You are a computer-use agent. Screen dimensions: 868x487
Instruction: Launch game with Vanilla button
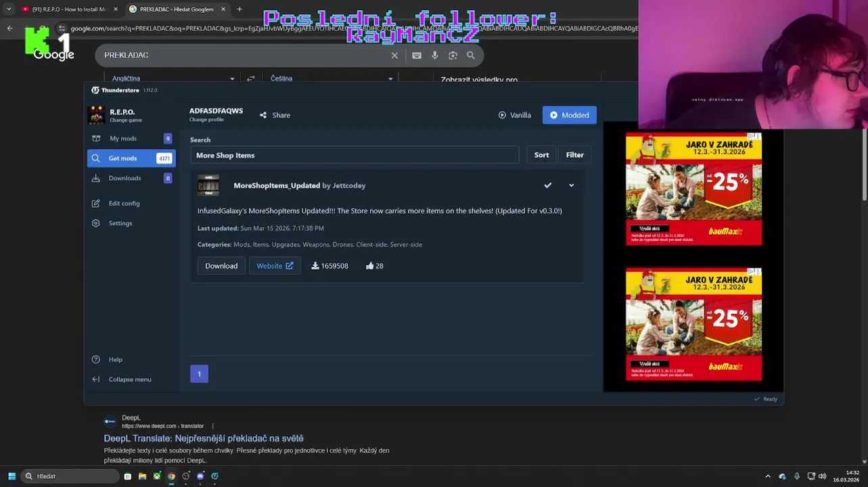(x=515, y=115)
